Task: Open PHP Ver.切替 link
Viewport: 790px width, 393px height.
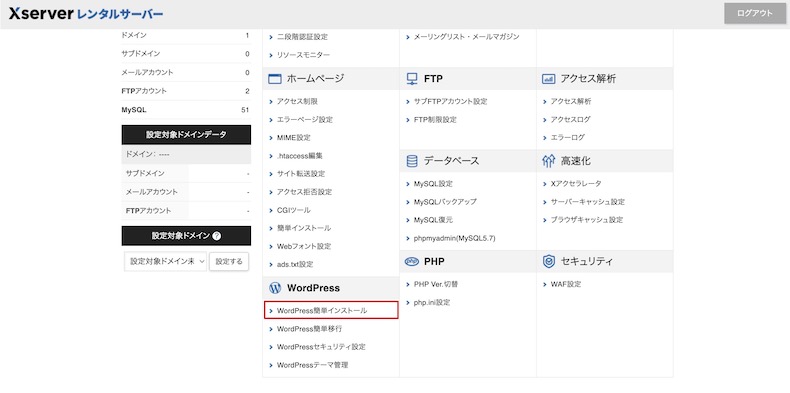Action: pyautogui.click(x=435, y=285)
